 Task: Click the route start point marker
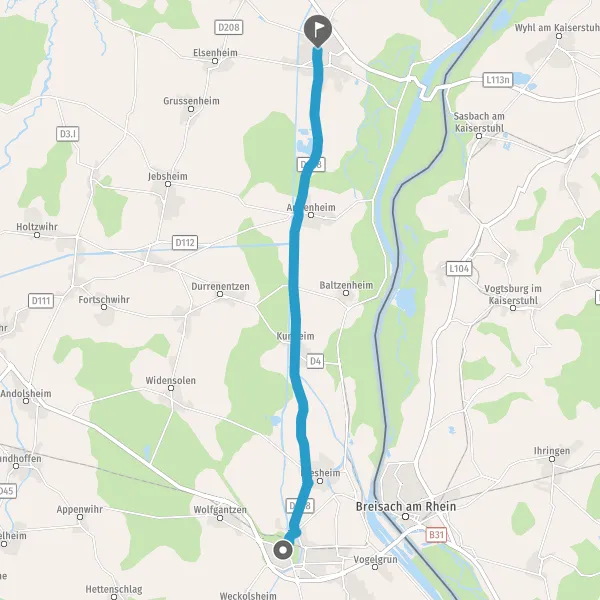[283, 550]
